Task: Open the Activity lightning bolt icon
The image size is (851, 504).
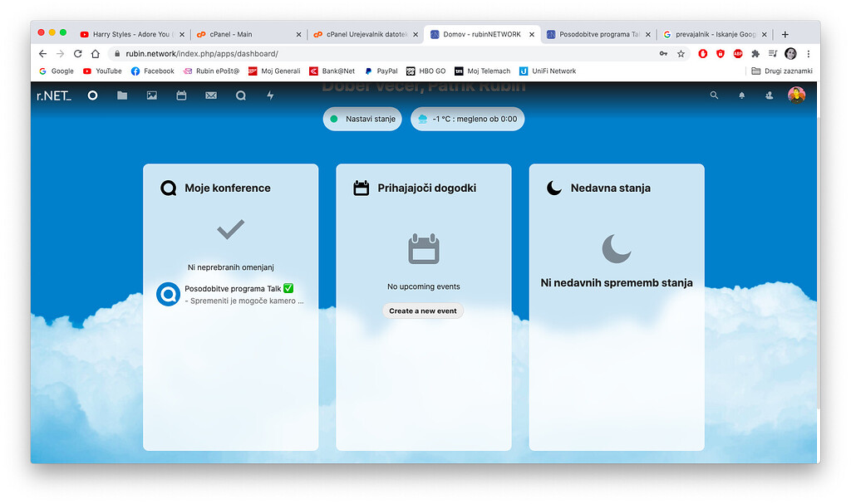Action: pyautogui.click(x=270, y=95)
